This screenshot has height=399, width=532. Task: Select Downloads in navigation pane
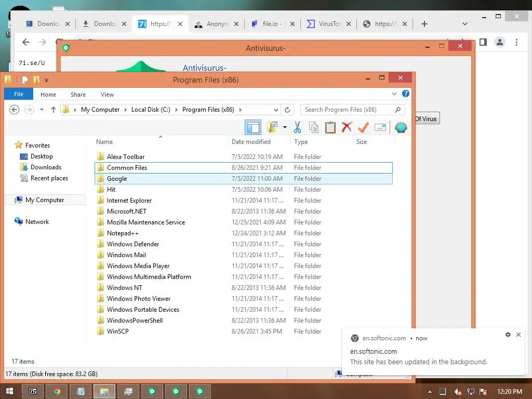click(46, 167)
